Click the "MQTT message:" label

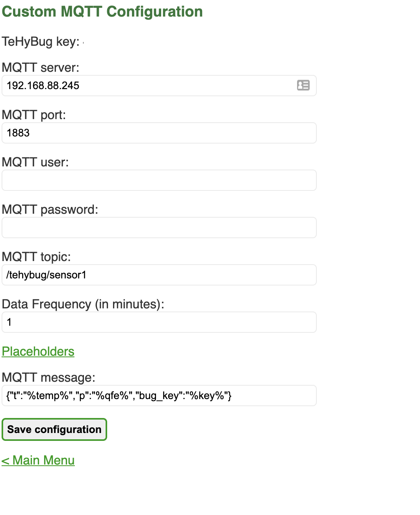(x=48, y=377)
